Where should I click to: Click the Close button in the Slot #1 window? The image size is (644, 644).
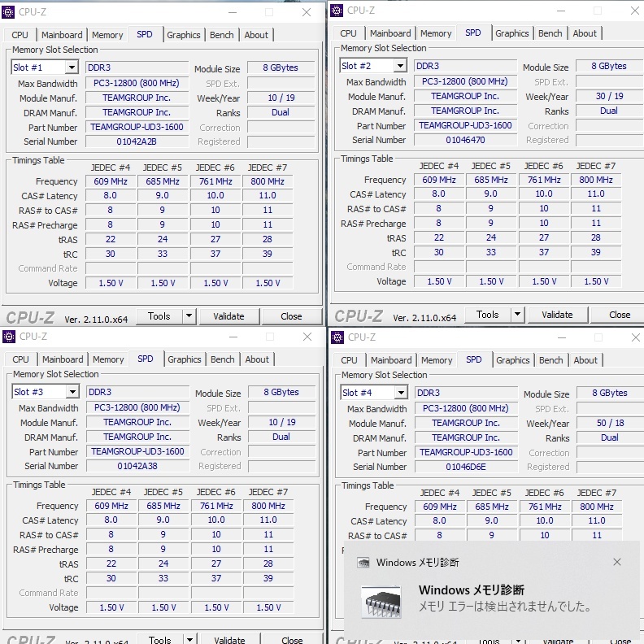291,315
